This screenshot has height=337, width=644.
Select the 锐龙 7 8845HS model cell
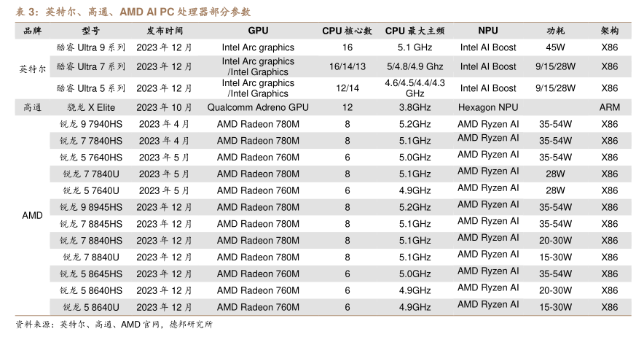(91, 224)
